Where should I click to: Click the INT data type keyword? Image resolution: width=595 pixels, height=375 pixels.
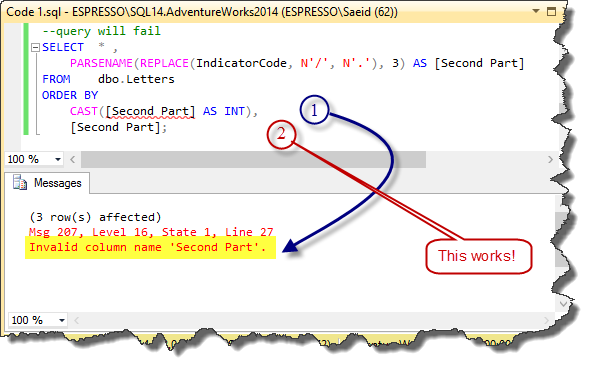234,111
